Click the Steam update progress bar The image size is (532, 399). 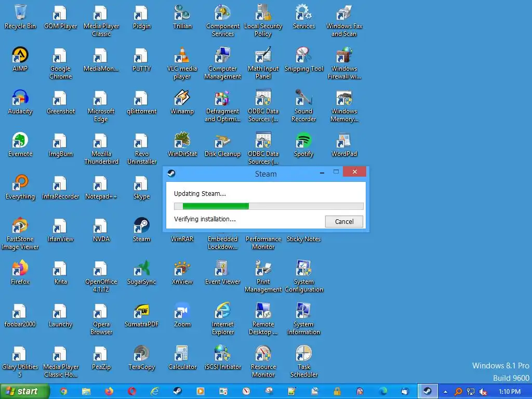[269, 206]
